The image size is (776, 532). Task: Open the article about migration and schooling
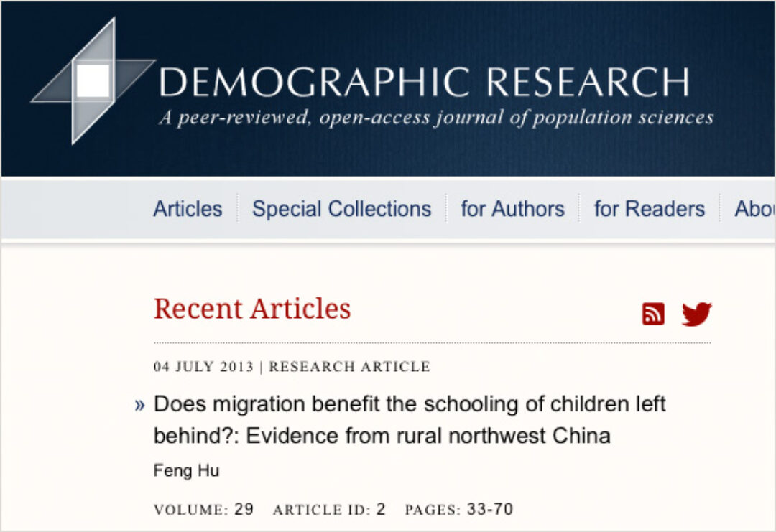tap(410, 404)
